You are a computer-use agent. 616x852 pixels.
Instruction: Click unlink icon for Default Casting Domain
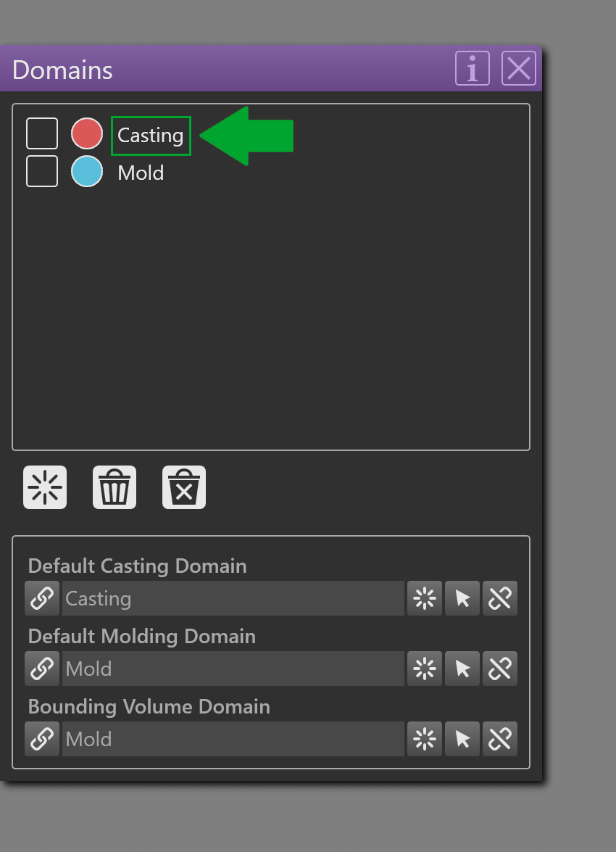point(500,598)
